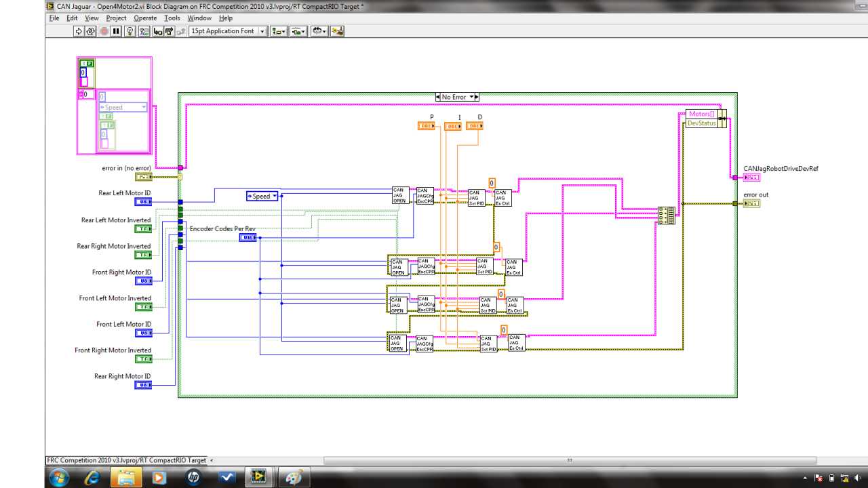Open the View menu

pos(92,18)
